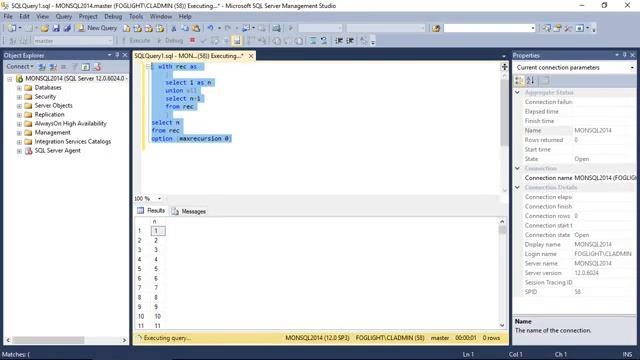Click the results grid vertical scrollbar
Image resolution: width=640 pixels, height=360 pixels.
pos(502,273)
